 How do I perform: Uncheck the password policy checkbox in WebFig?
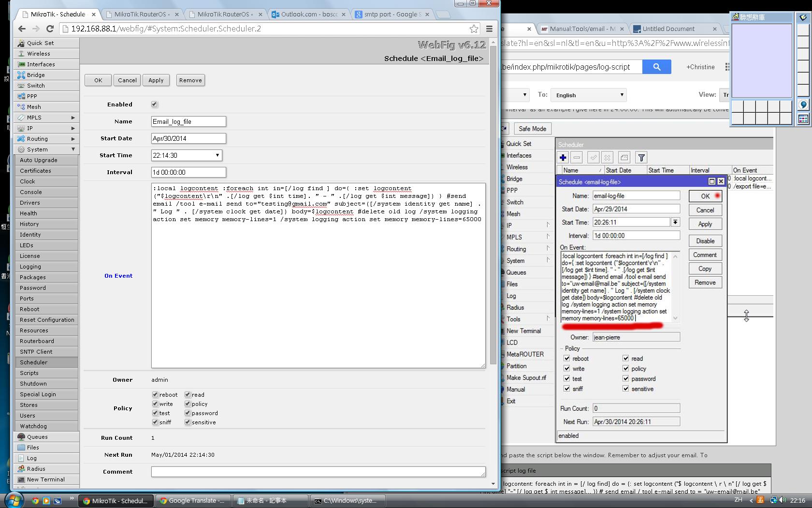click(187, 413)
